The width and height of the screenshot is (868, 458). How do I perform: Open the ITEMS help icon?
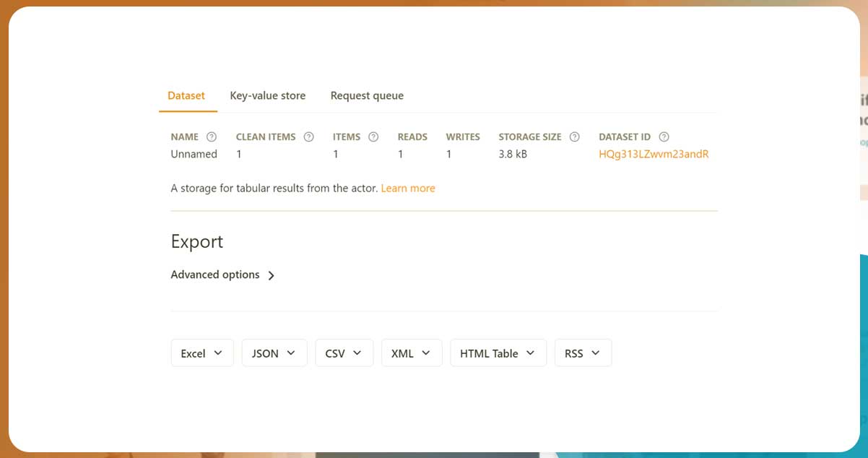click(373, 137)
